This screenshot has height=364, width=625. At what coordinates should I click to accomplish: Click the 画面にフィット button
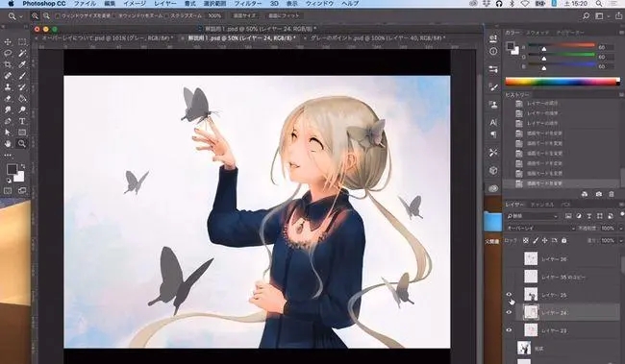tap(284, 16)
